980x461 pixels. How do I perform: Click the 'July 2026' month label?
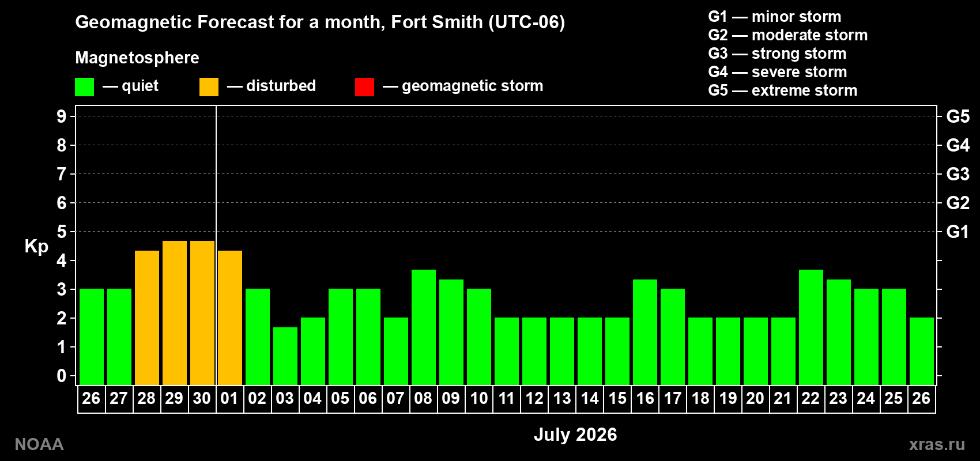[575, 434]
